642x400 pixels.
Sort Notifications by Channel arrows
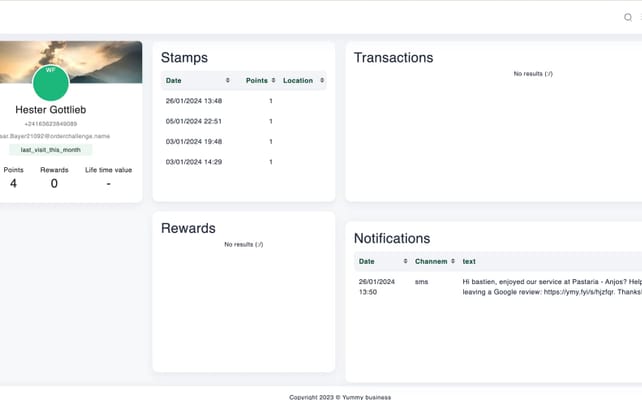(x=453, y=261)
